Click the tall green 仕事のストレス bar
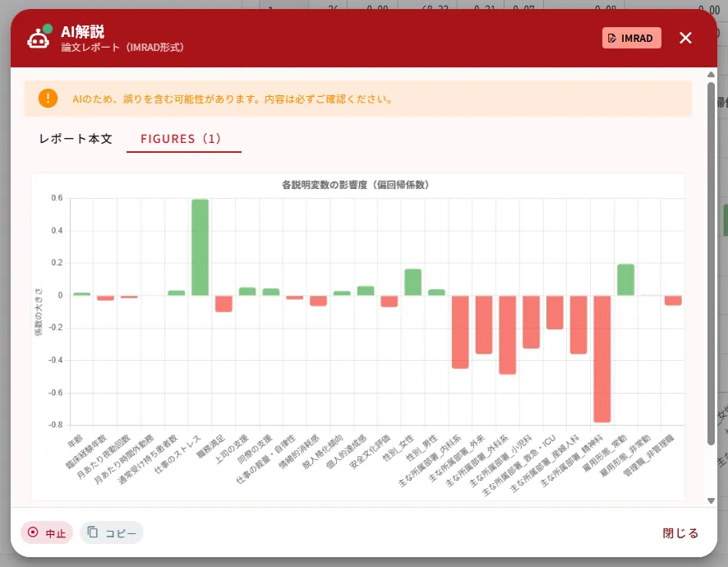 (200, 247)
